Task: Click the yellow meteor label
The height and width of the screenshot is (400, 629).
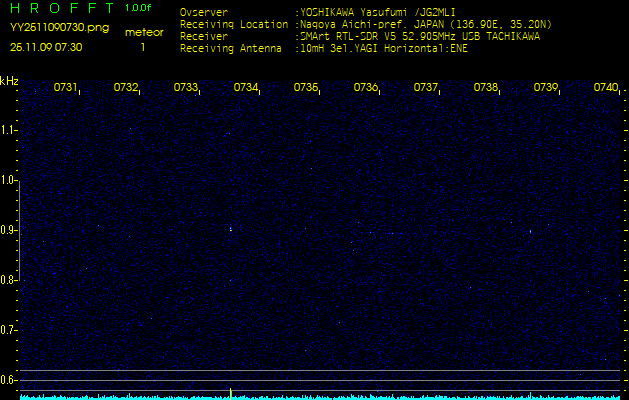Action: click(144, 33)
